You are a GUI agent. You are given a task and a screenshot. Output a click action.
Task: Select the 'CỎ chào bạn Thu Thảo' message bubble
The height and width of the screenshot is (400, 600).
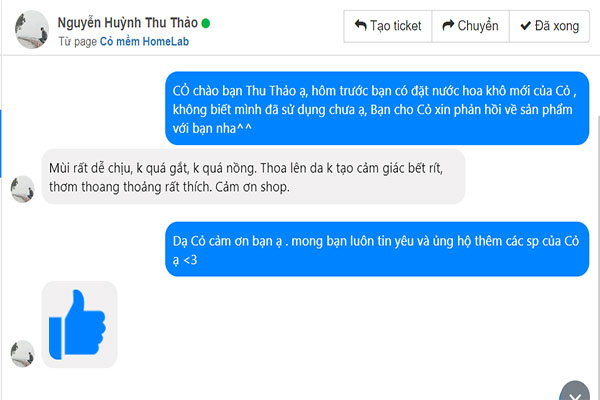[x=377, y=108]
